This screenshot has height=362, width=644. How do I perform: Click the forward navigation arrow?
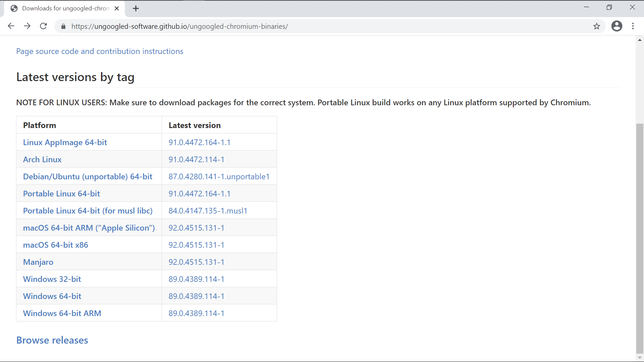tap(27, 26)
